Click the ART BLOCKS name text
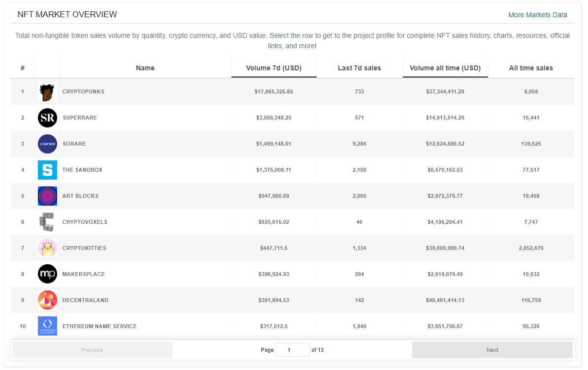The image size is (588, 370). click(80, 196)
